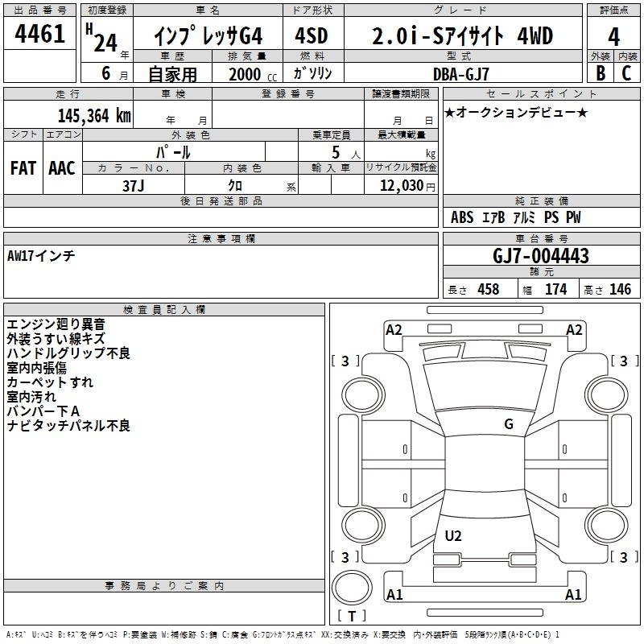Viewport: 644px width, 644px height.
Task: Click exterior grade B
Action: click(601, 73)
